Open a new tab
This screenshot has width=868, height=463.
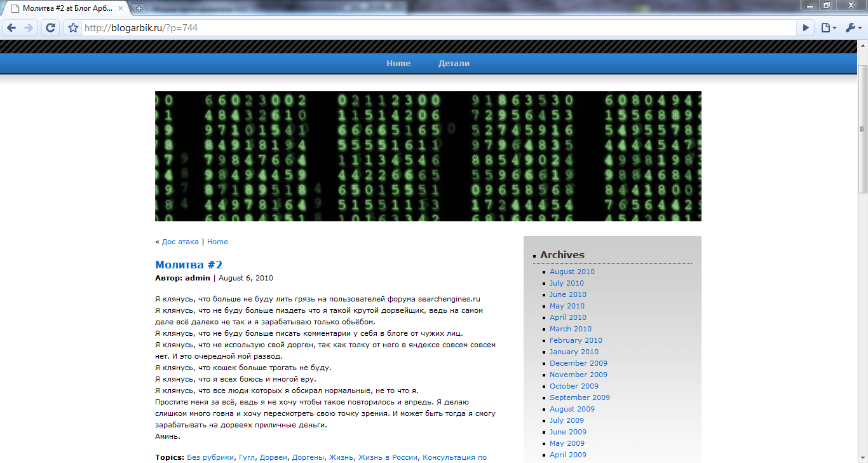pyautogui.click(x=140, y=8)
